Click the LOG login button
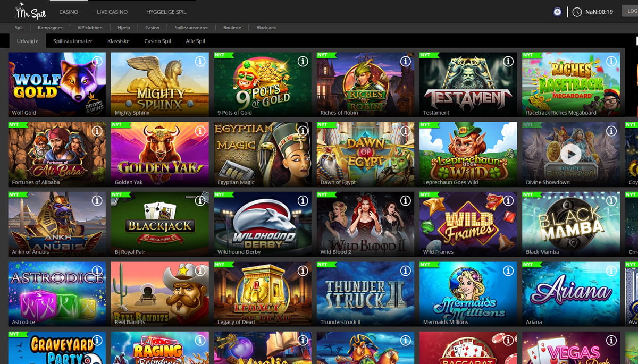This screenshot has height=364, width=638. click(x=630, y=12)
